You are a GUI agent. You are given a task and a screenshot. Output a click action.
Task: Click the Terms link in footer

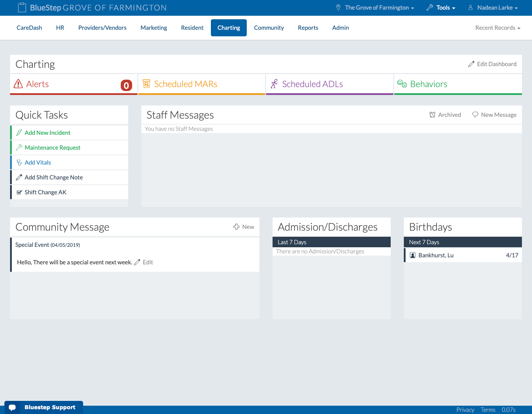point(488,410)
